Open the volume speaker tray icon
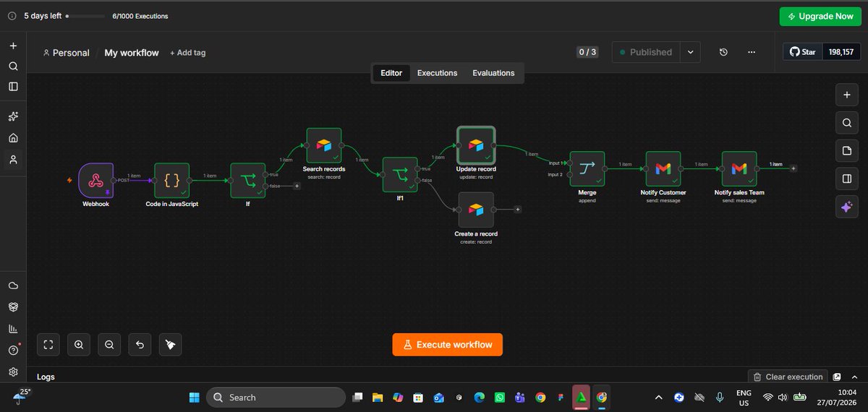This screenshot has height=412, width=868. coord(784,397)
